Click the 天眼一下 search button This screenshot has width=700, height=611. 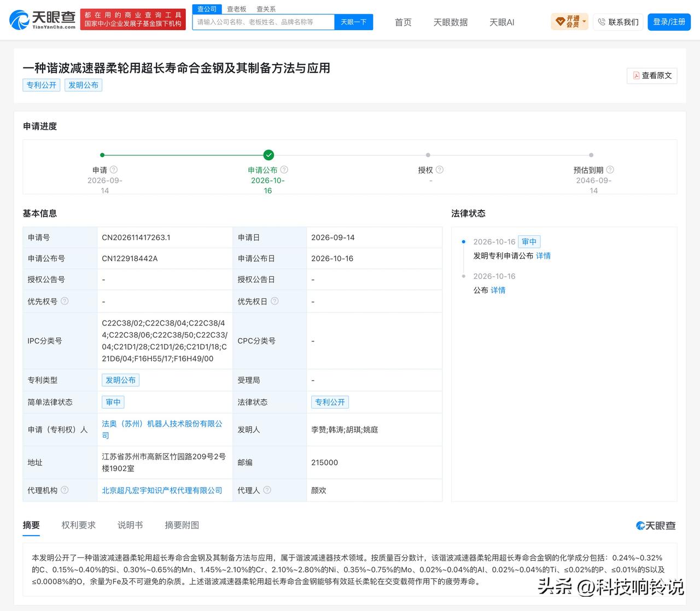pos(353,22)
